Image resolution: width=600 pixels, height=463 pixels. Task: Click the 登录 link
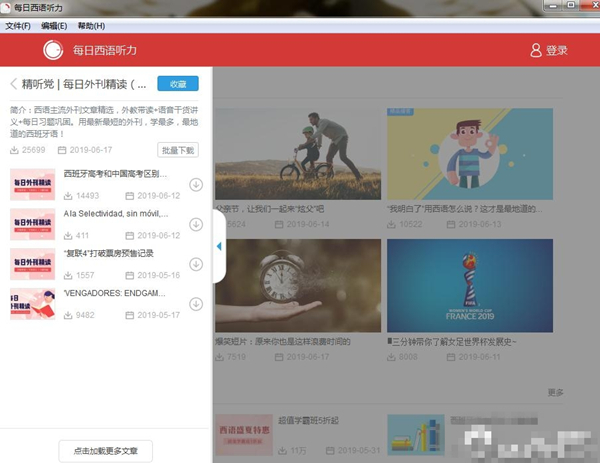[x=557, y=50]
